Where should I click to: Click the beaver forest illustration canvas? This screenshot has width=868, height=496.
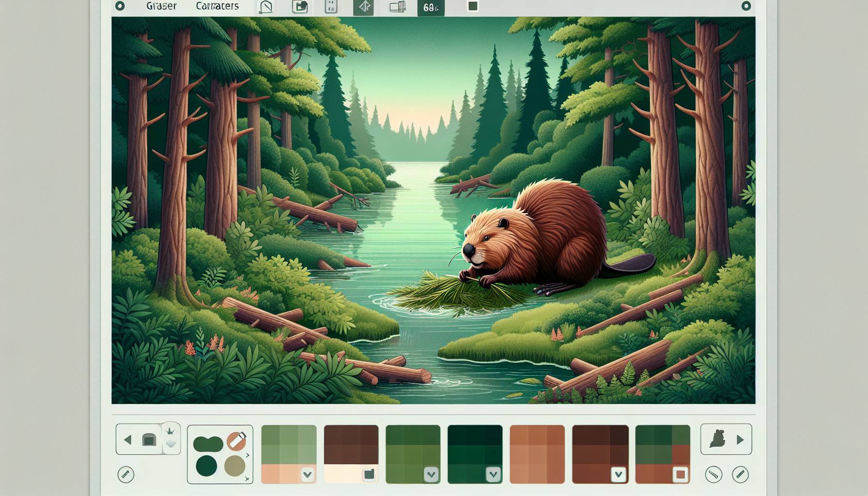tap(434, 210)
